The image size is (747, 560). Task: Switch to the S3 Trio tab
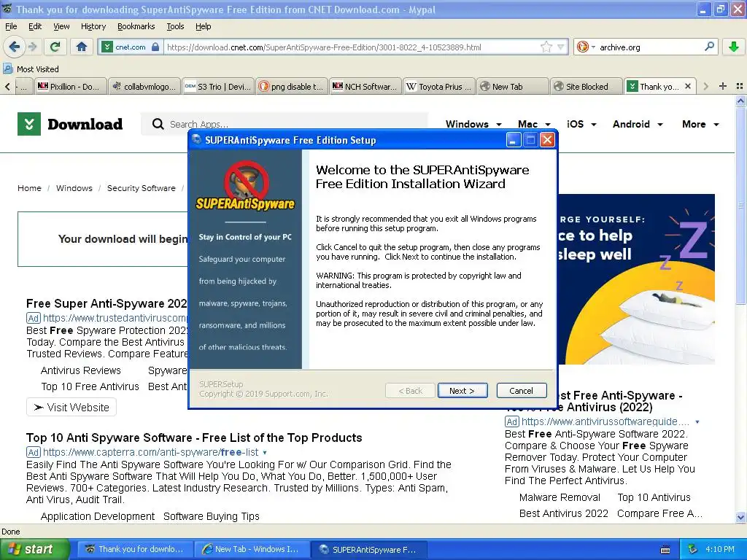click(218, 86)
